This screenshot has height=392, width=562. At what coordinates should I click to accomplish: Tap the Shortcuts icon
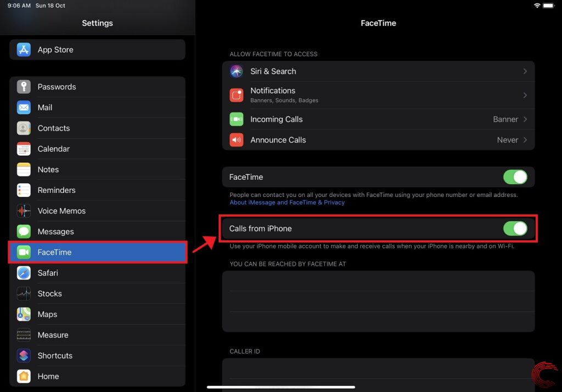pos(24,355)
